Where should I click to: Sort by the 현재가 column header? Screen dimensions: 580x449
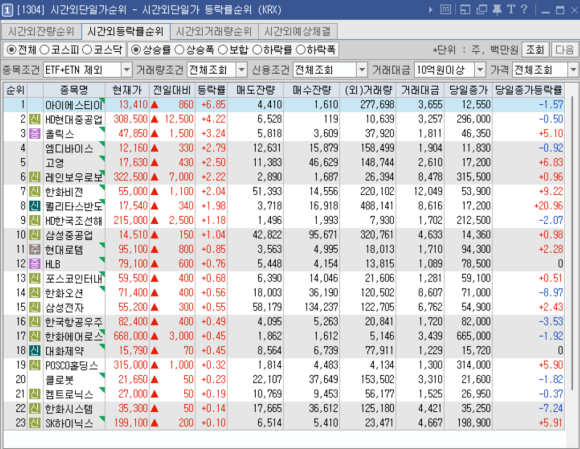coord(127,90)
